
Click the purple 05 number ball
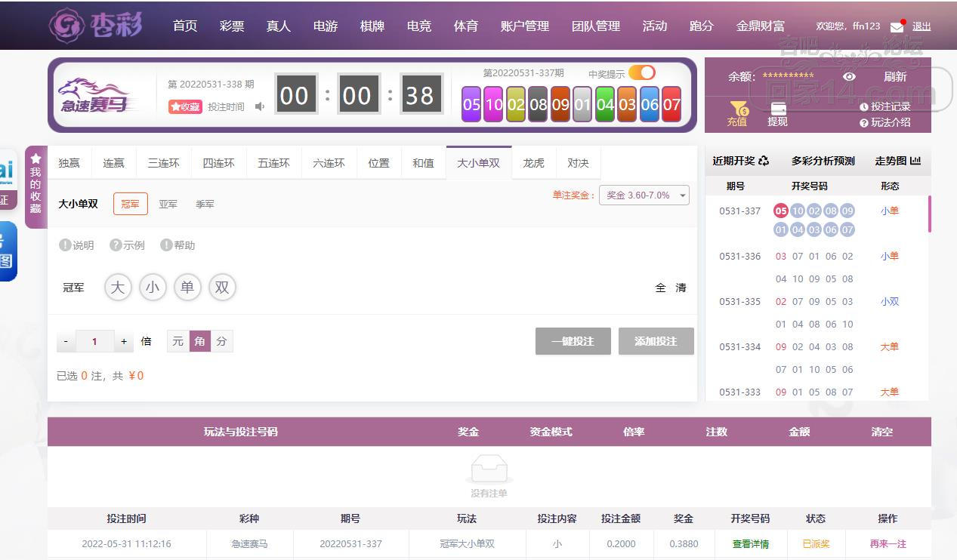pos(471,105)
